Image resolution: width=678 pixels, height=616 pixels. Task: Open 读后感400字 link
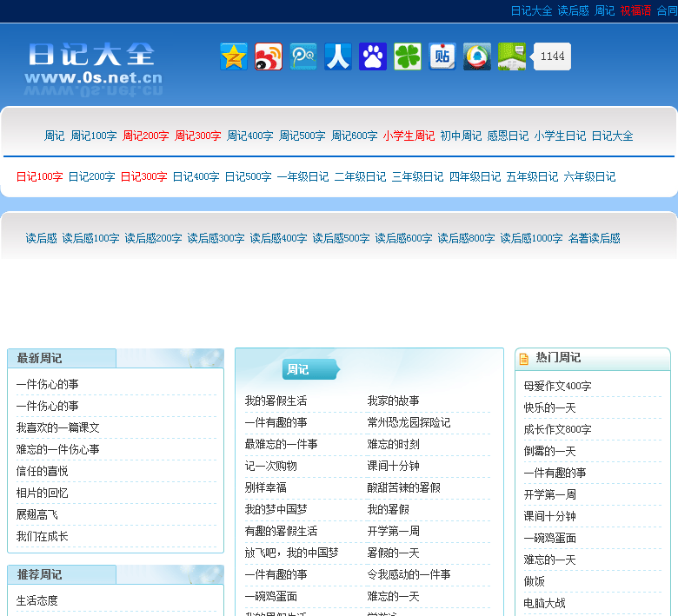278,238
